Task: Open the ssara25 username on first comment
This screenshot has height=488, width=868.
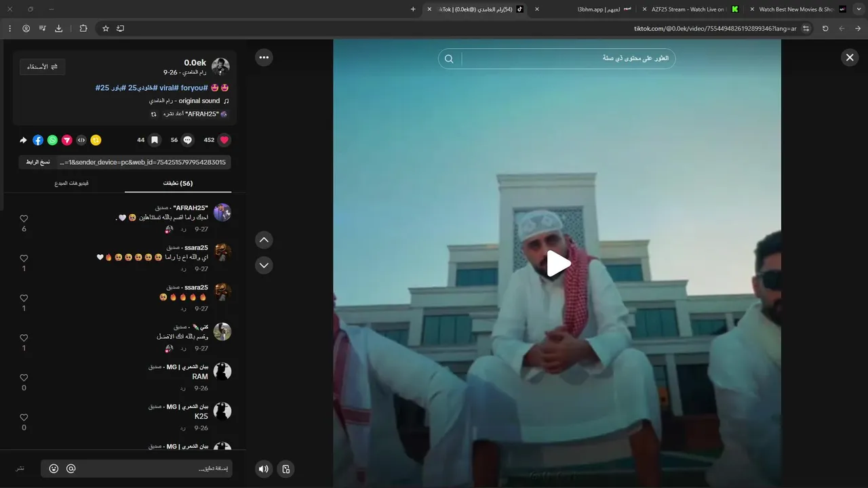Action: point(196,247)
